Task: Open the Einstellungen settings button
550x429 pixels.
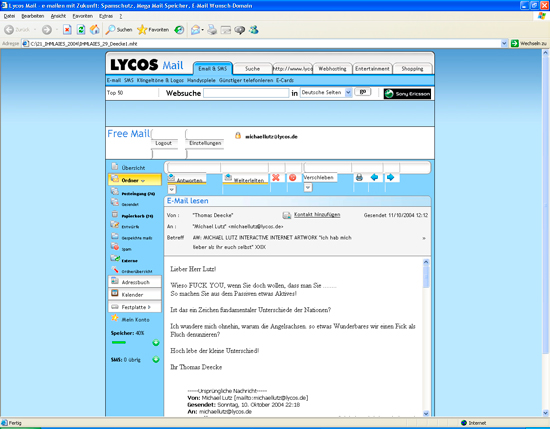Action: coord(205,143)
